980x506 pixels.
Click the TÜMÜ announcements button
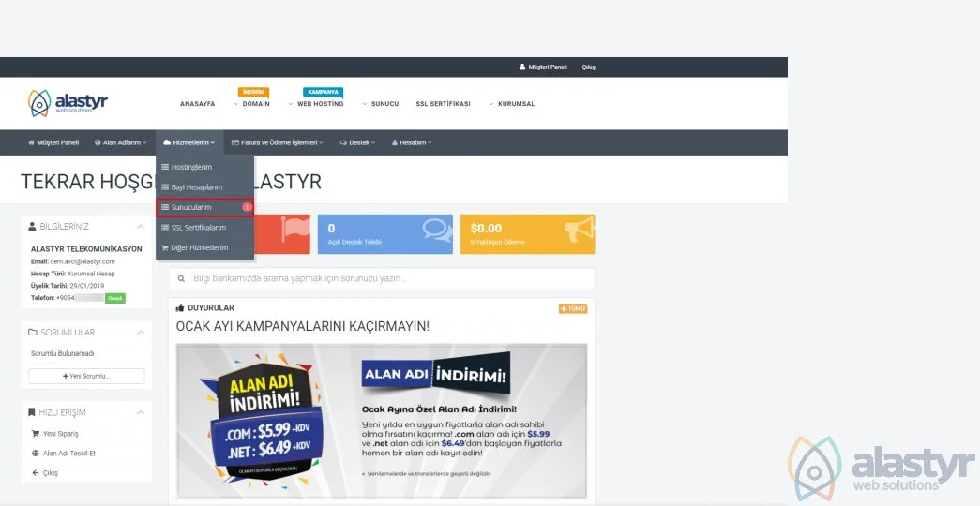point(573,308)
